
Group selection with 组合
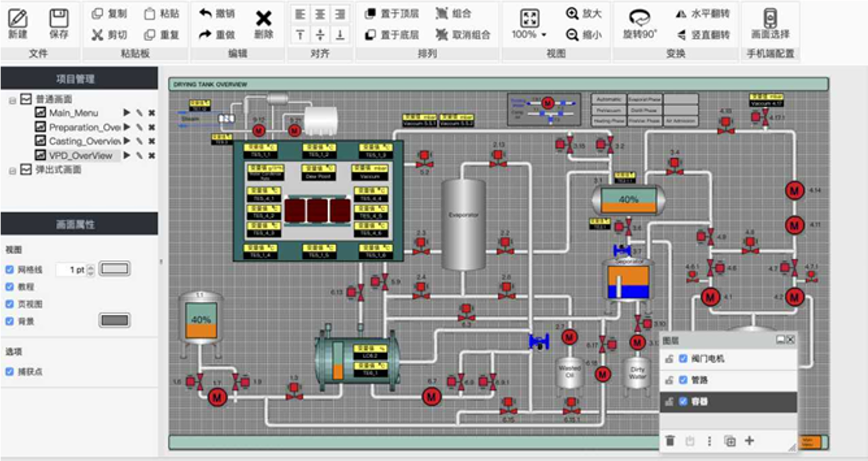coord(453,14)
